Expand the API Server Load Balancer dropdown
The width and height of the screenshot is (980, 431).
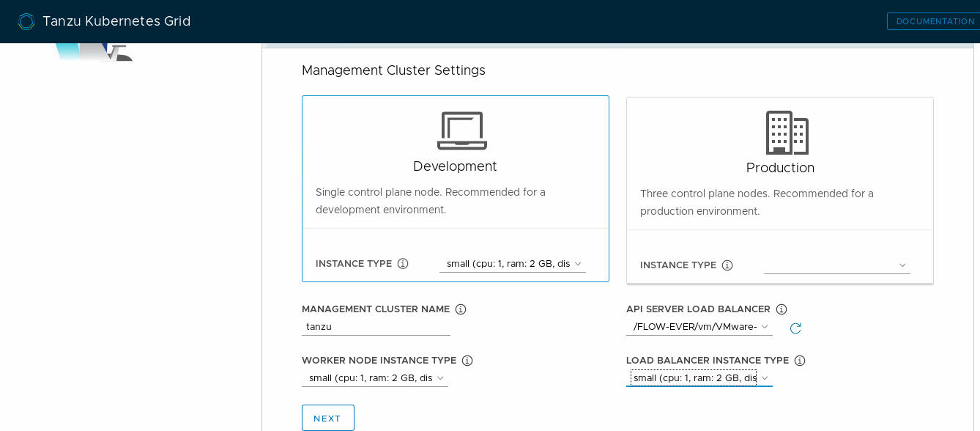(x=699, y=326)
